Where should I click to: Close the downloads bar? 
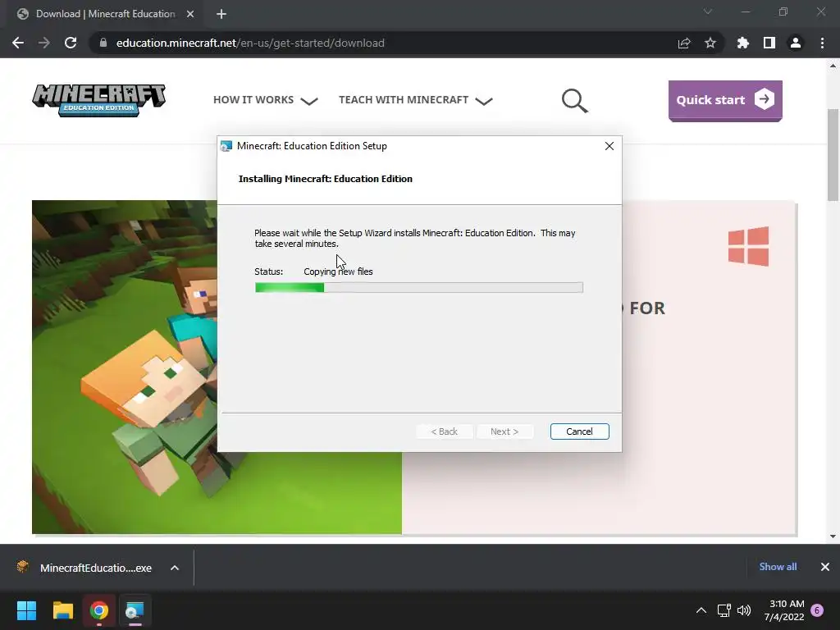[x=825, y=567]
